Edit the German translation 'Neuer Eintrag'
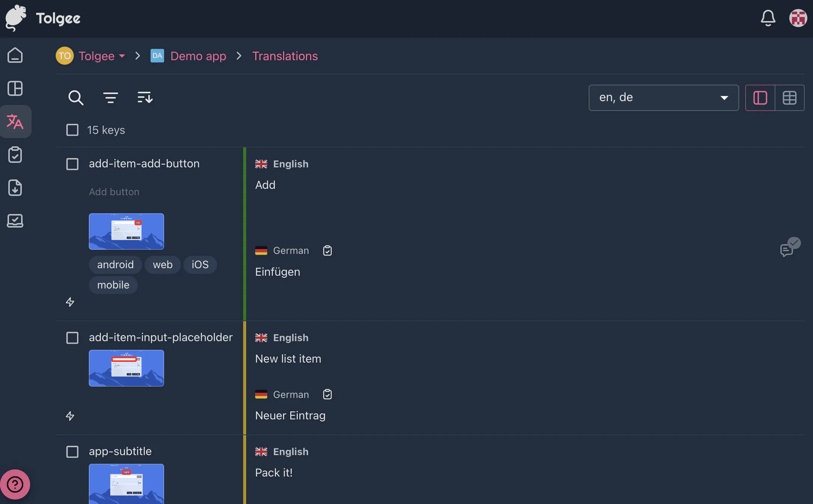The image size is (813, 504). tap(290, 416)
